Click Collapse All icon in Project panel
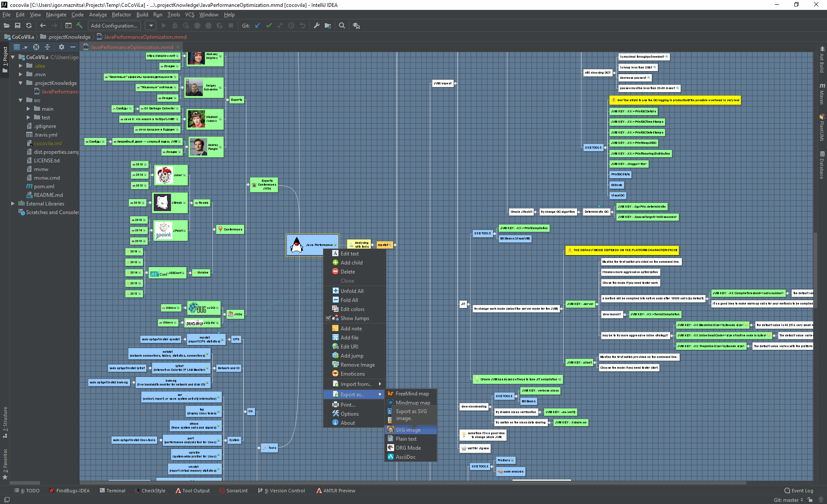The image size is (827, 504). [47, 47]
